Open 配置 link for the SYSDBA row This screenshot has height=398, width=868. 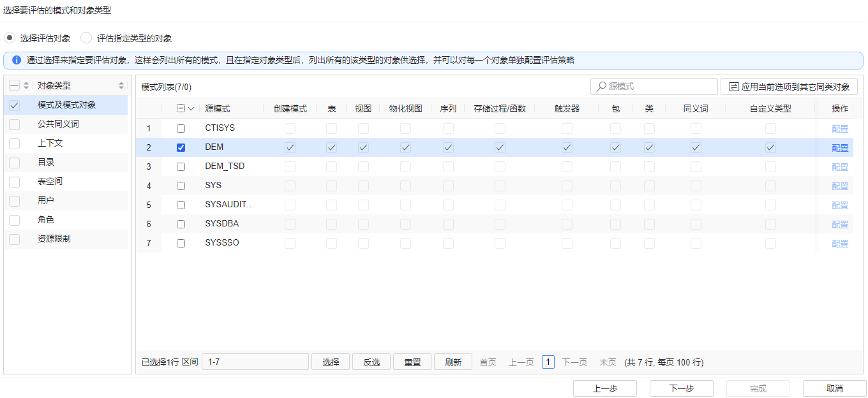pos(840,224)
